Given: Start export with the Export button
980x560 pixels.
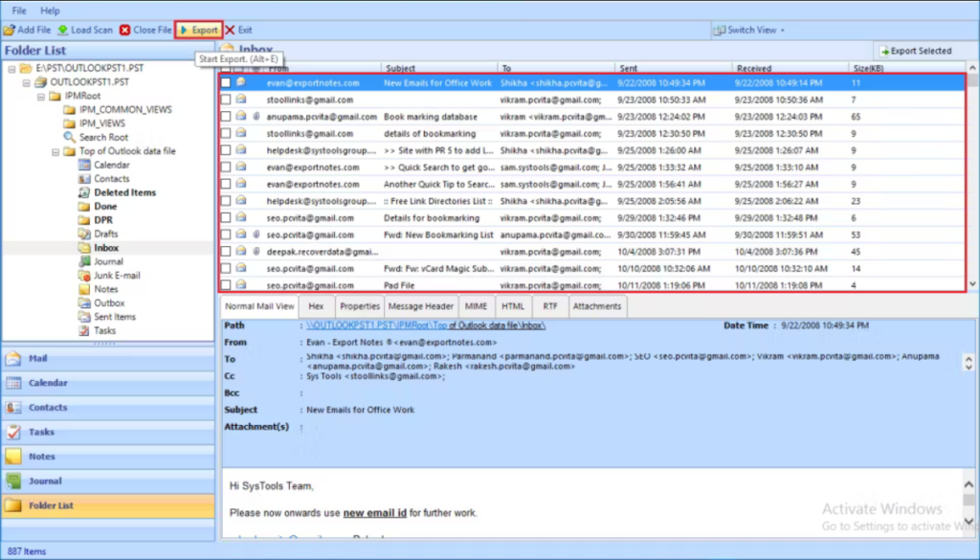Looking at the screenshot, I should [199, 31].
